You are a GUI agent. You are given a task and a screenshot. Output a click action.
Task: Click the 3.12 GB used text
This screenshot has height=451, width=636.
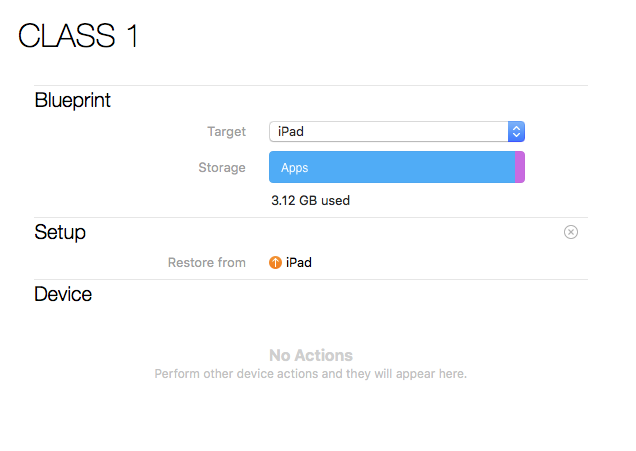(310, 200)
